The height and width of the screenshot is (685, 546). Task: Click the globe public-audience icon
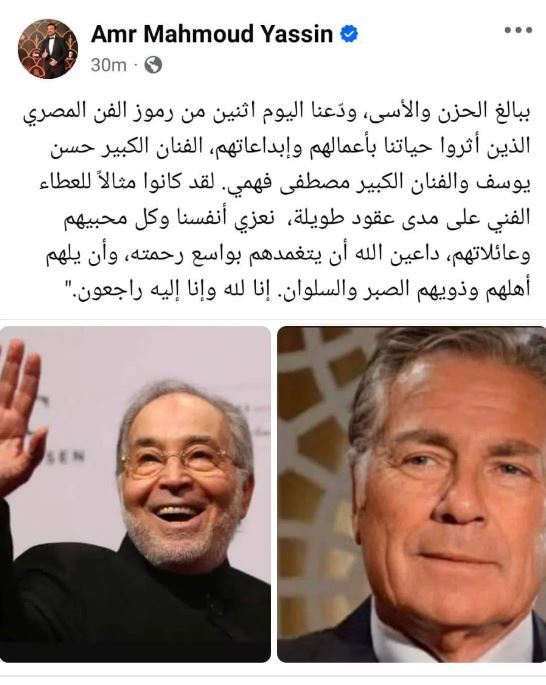point(153,65)
